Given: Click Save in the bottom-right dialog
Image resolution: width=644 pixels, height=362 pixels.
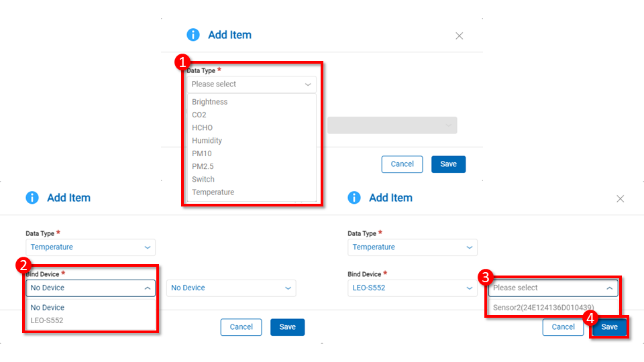Looking at the screenshot, I should [x=609, y=327].
